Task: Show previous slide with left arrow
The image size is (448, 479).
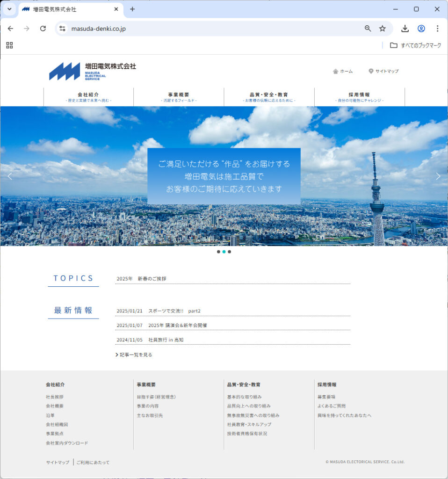Action: pos(10,176)
